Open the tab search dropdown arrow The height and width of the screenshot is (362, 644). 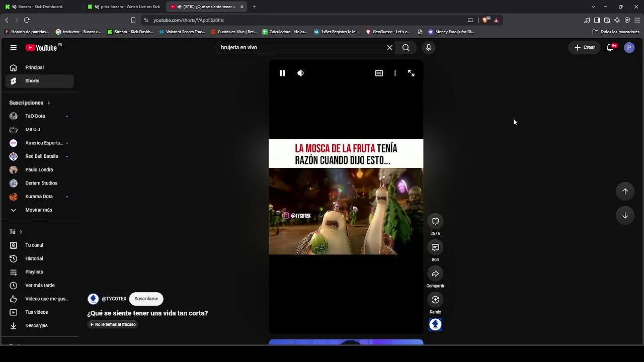click(x=593, y=7)
